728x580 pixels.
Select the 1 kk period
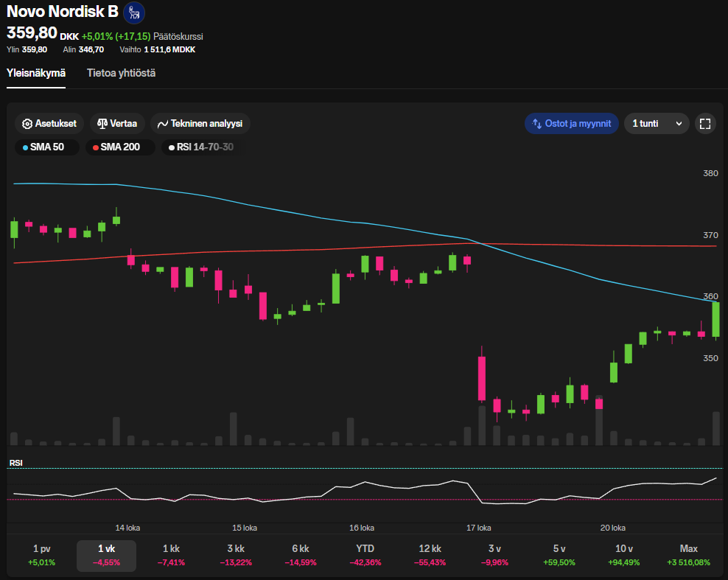point(171,555)
